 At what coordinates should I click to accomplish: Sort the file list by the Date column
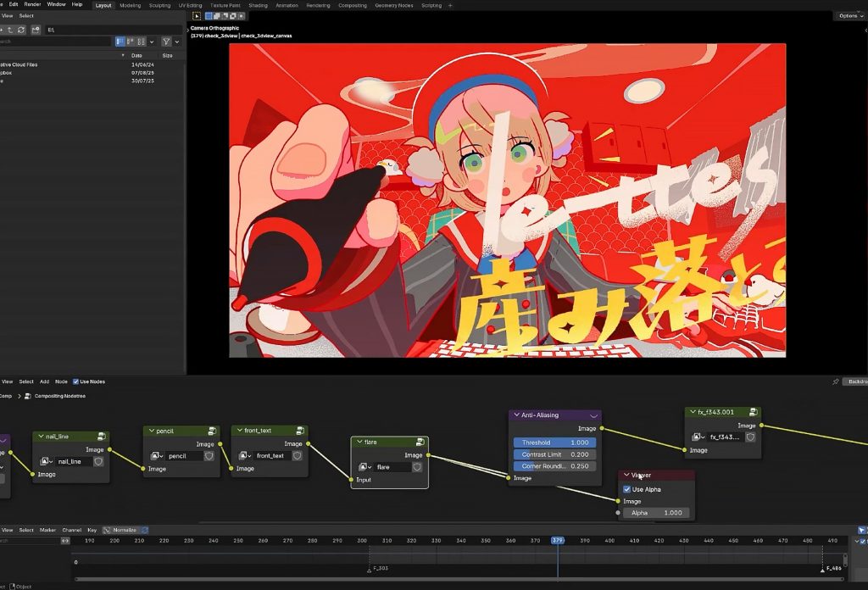pyautogui.click(x=136, y=55)
